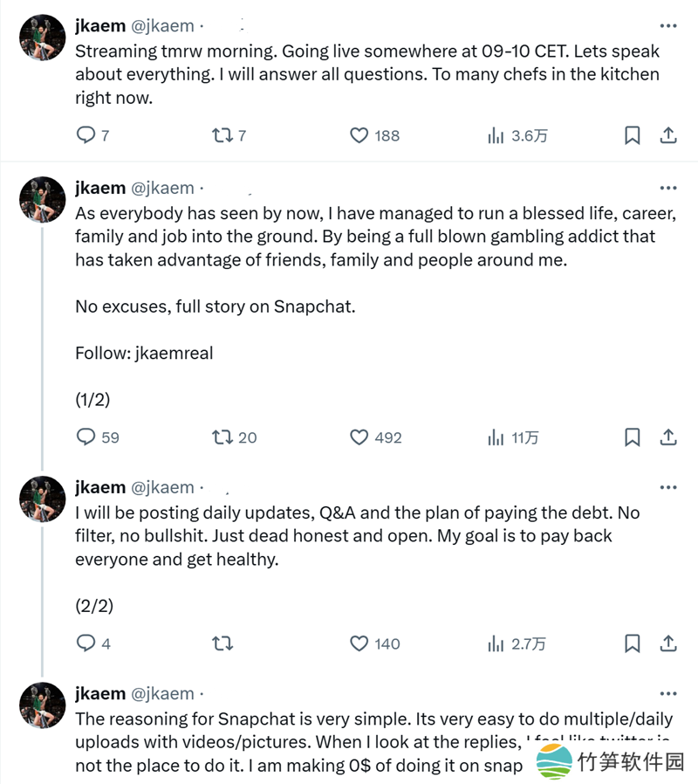The height and width of the screenshot is (784, 698).
Task: Retweet the (1/2) tweet with 20 retweets
Action: (222, 437)
